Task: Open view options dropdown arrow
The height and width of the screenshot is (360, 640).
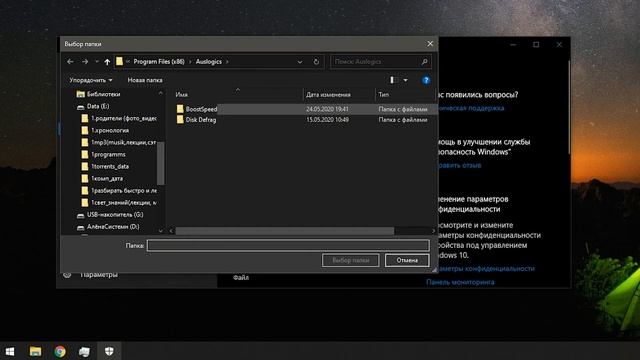Action: pyautogui.click(x=405, y=80)
